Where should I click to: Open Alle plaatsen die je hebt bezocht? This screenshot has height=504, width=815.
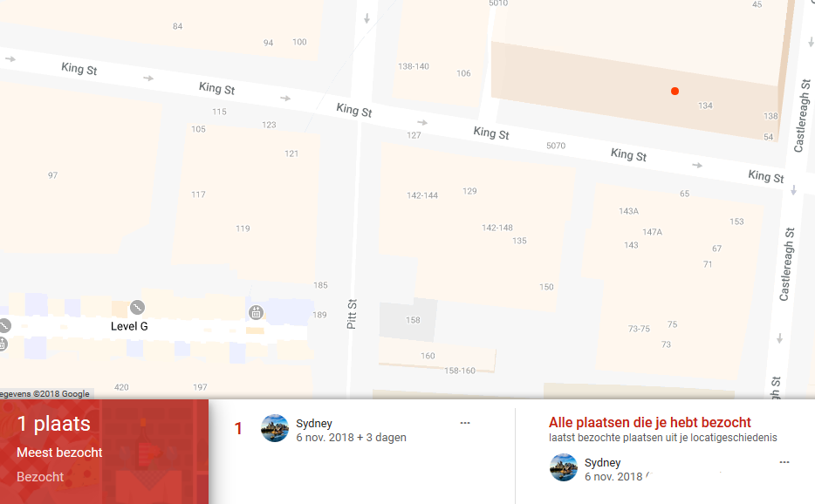click(650, 422)
